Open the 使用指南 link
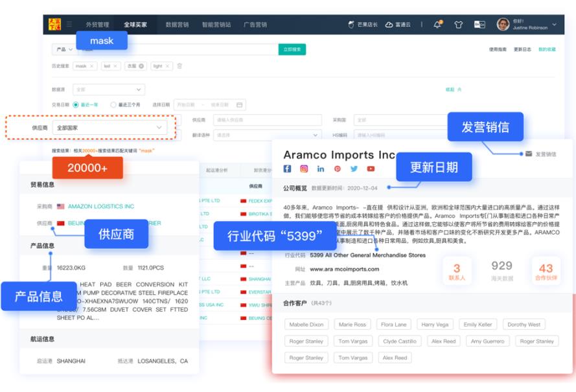Image resolution: width=576 pixels, height=392 pixels. pos(498,49)
